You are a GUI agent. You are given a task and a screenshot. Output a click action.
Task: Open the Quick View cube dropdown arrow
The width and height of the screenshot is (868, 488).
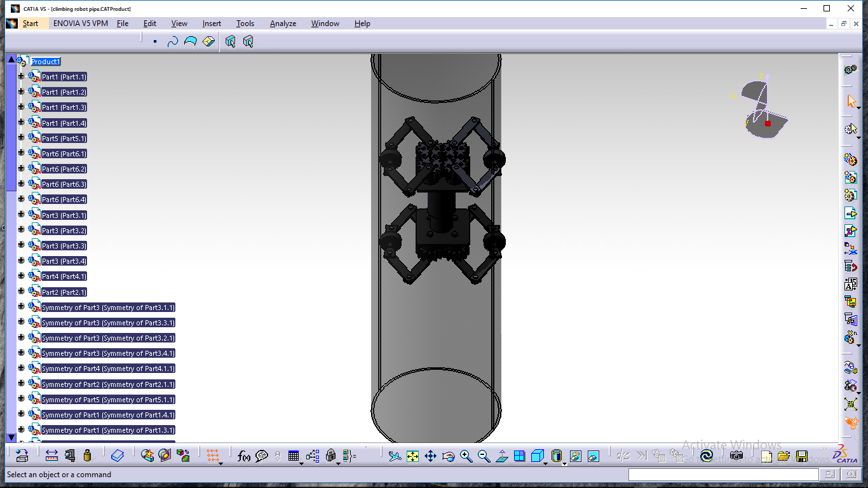(546, 463)
